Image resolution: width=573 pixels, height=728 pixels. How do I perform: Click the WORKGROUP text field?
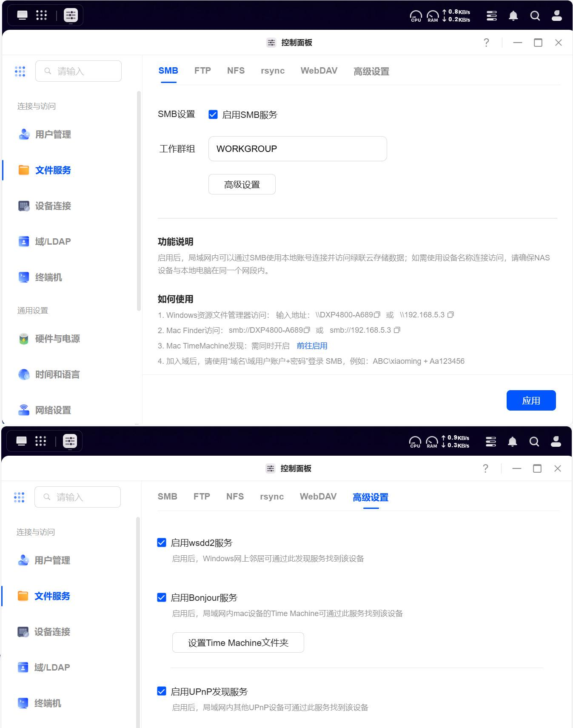(298, 148)
